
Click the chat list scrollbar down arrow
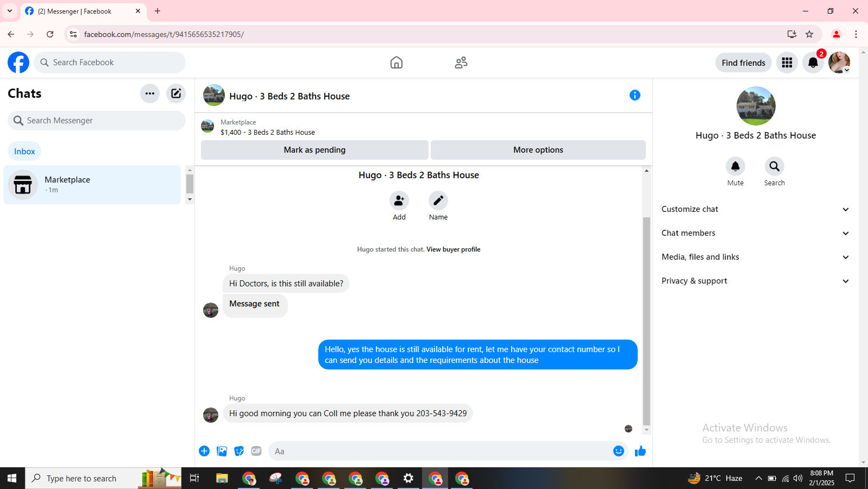pos(190,199)
